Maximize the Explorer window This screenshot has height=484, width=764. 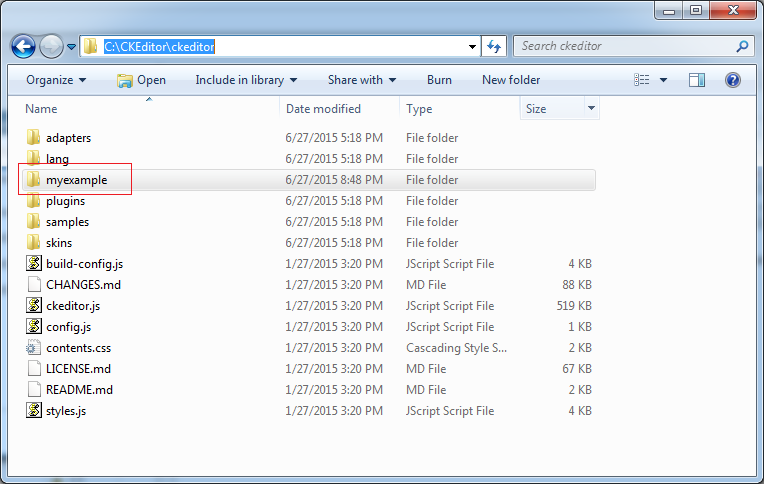pyautogui.click(x=696, y=10)
